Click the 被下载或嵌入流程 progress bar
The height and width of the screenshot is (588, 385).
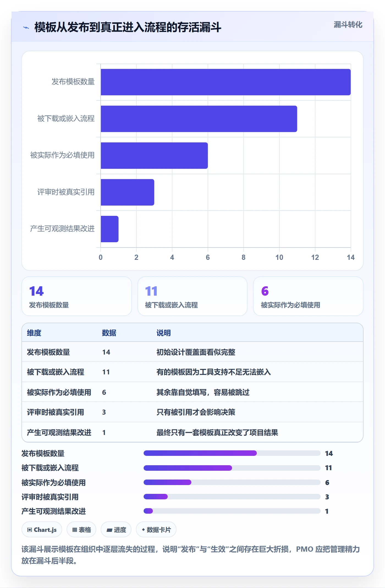pos(232,468)
